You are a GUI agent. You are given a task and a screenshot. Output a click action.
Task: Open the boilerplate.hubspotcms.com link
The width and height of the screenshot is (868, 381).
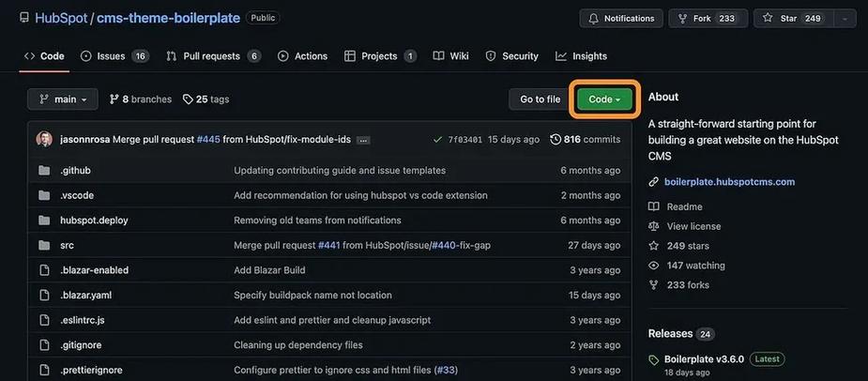coord(730,182)
